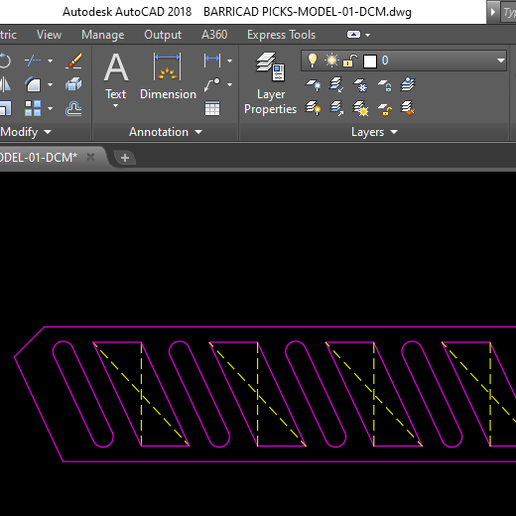Select the Text annotation tool
The height and width of the screenshot is (516, 516).
pyautogui.click(x=116, y=79)
